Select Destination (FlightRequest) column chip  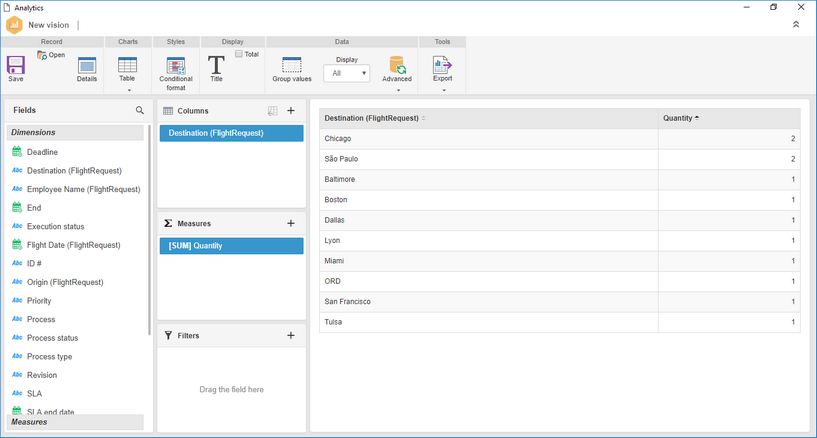pyautogui.click(x=231, y=133)
